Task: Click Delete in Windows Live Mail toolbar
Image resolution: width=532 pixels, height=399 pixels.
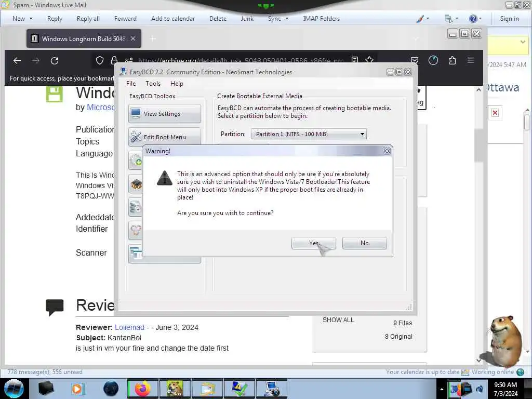Action: tap(218, 19)
